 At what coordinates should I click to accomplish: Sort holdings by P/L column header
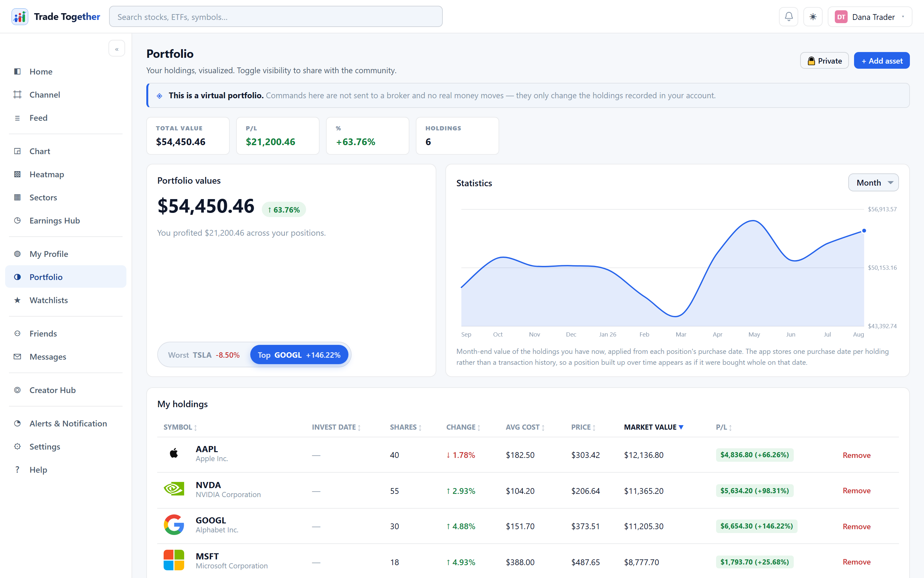(x=723, y=427)
